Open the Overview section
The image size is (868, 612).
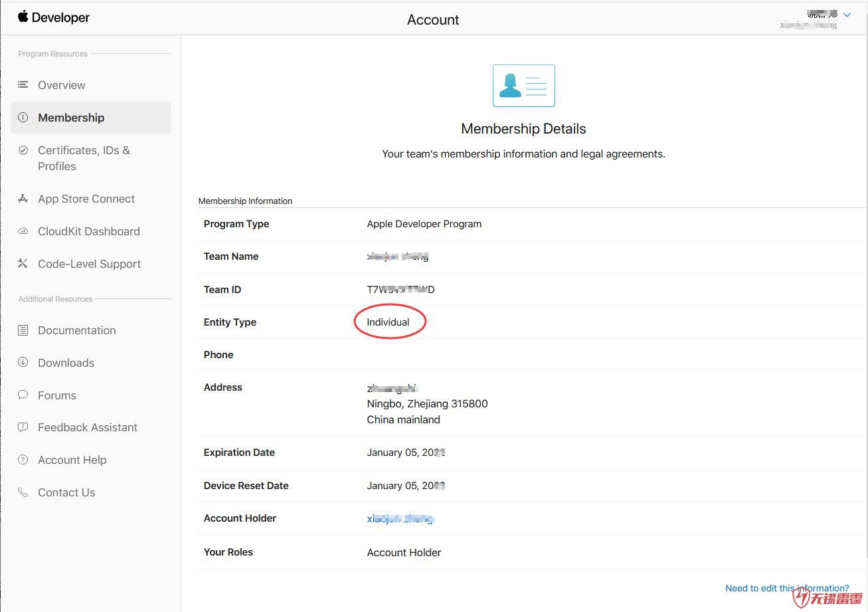tap(62, 85)
